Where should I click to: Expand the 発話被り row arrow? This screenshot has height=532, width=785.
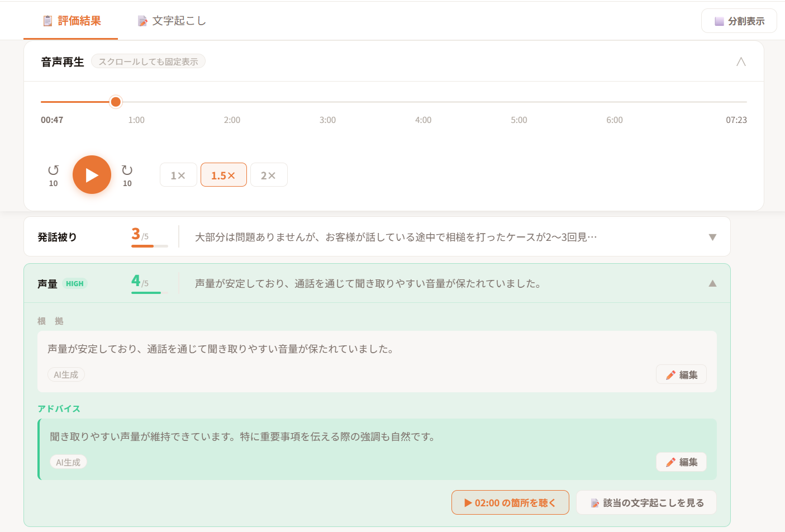point(712,237)
